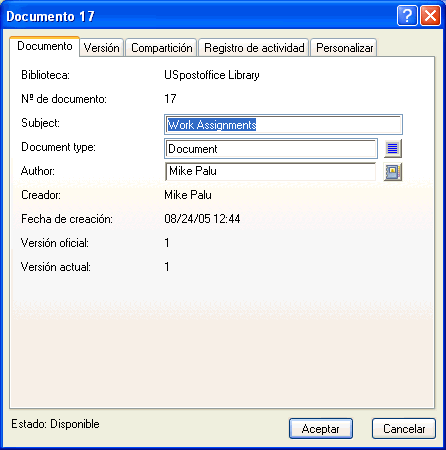Screen dimensions: 446x450
Task: Click the Estado: Disponible status text
Action: coord(55,424)
